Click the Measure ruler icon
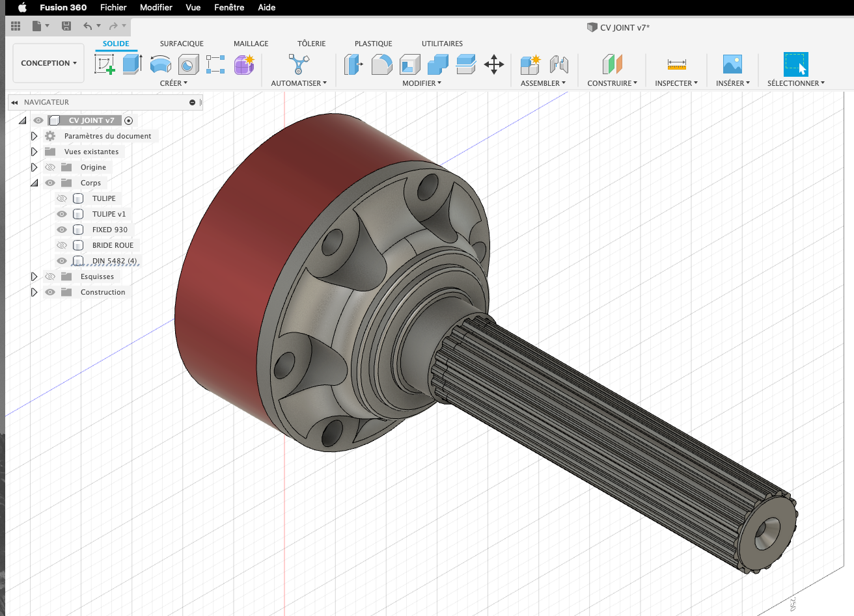854x616 pixels. tap(676, 64)
